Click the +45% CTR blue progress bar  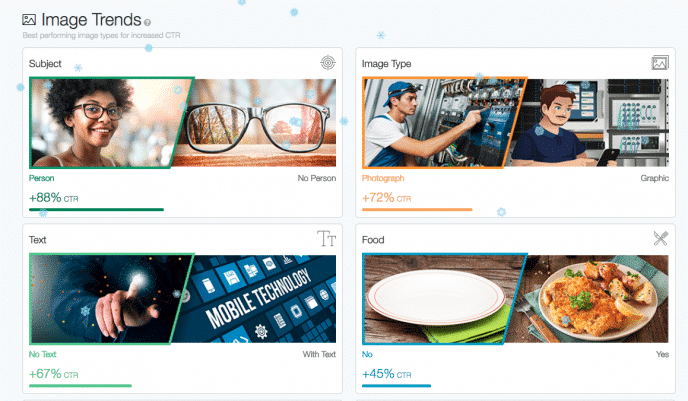click(x=396, y=386)
